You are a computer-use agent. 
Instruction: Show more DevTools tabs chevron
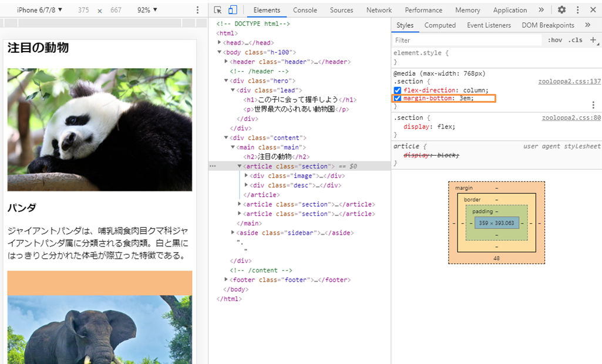point(541,10)
